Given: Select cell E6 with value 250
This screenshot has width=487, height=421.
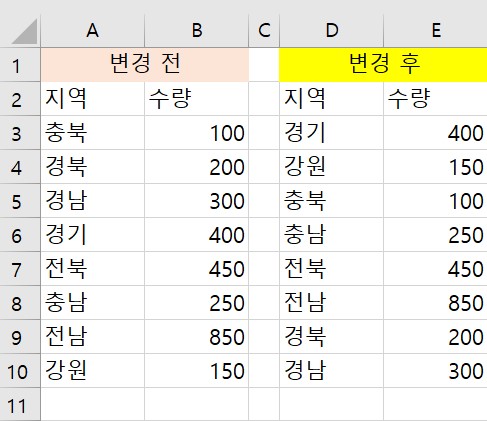Looking at the screenshot, I should pyautogui.click(x=436, y=235).
